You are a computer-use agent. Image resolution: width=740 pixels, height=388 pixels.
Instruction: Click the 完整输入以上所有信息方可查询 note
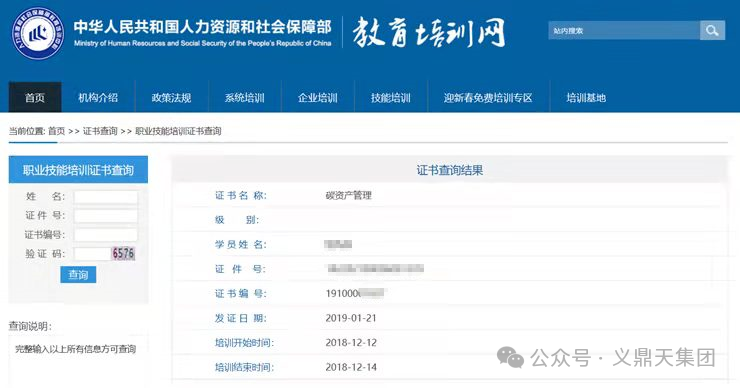click(x=76, y=349)
